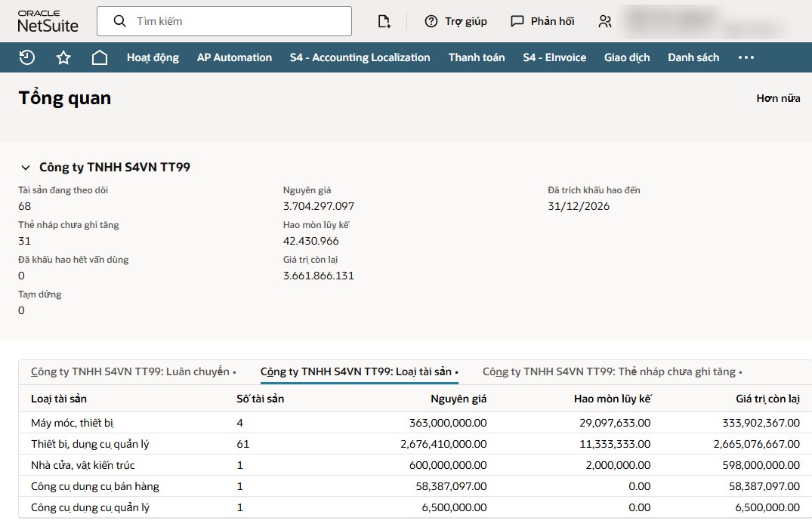
Task: Go to the home dashboard icon
Action: [100, 57]
